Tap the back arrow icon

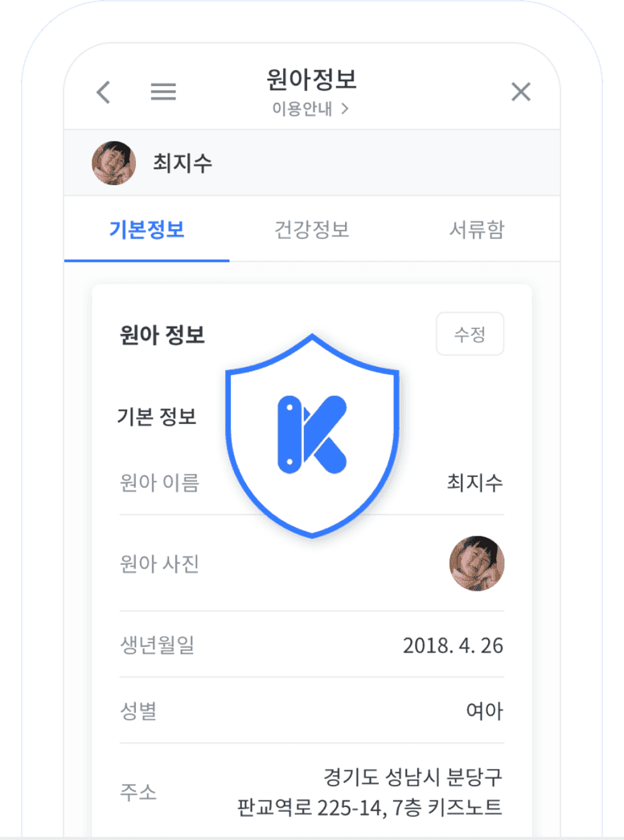(x=103, y=93)
